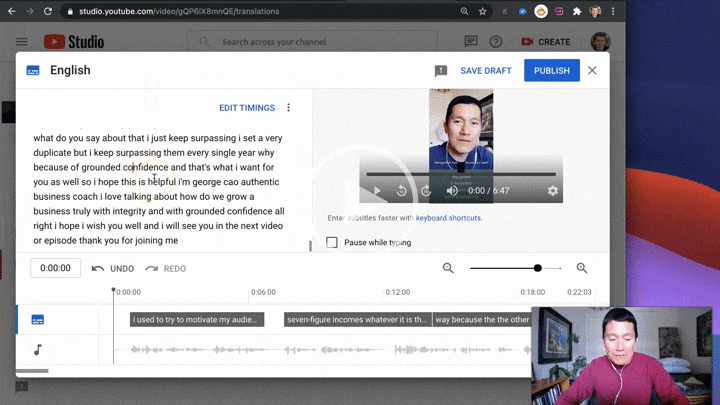Click the Chrome profile avatar in toolbar
The width and height of the screenshot is (720, 405).
[595, 11]
